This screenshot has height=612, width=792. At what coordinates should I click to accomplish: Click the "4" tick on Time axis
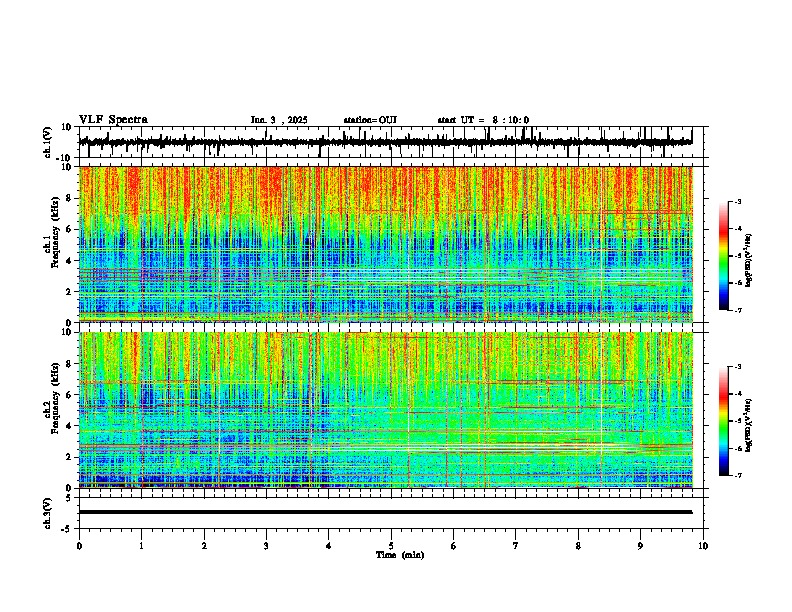pos(329,546)
